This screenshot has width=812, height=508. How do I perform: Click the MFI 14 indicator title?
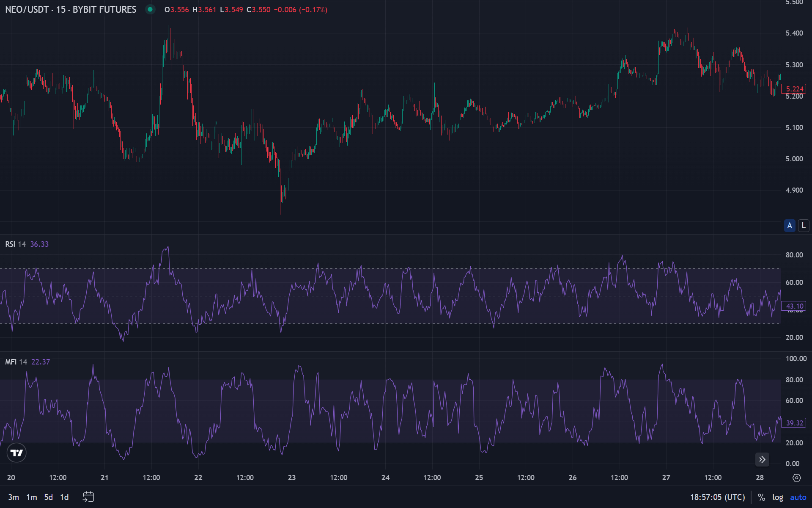pos(17,362)
